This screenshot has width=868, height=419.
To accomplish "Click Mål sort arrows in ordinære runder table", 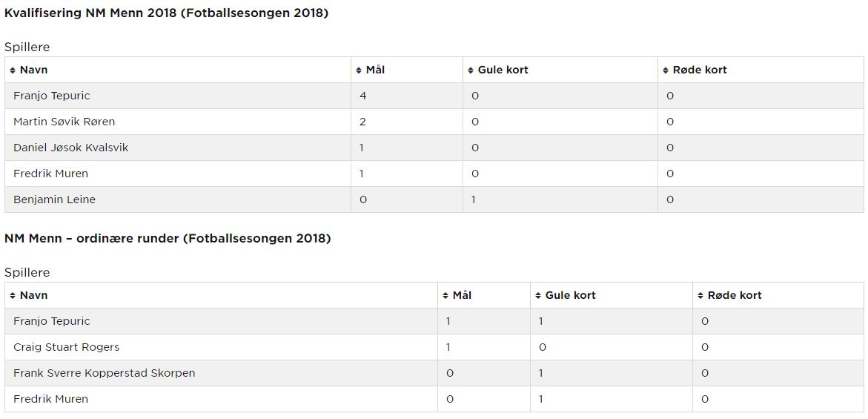I will [x=445, y=296].
